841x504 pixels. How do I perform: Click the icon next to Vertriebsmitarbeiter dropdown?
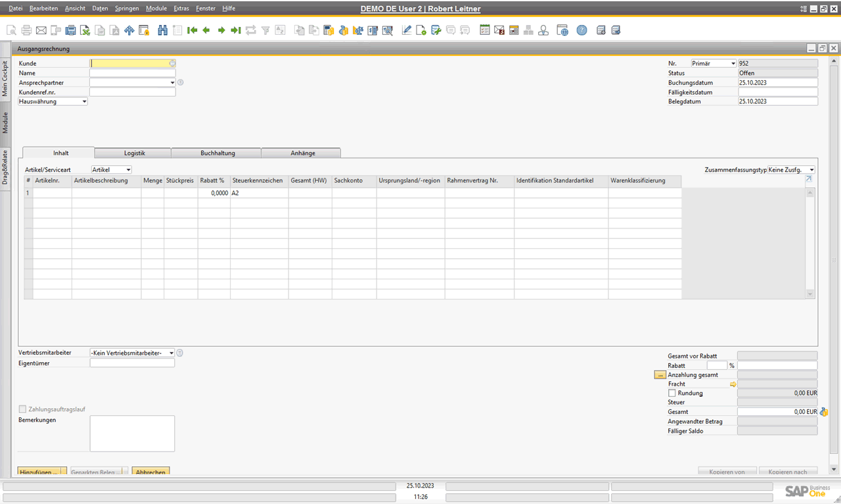(180, 353)
